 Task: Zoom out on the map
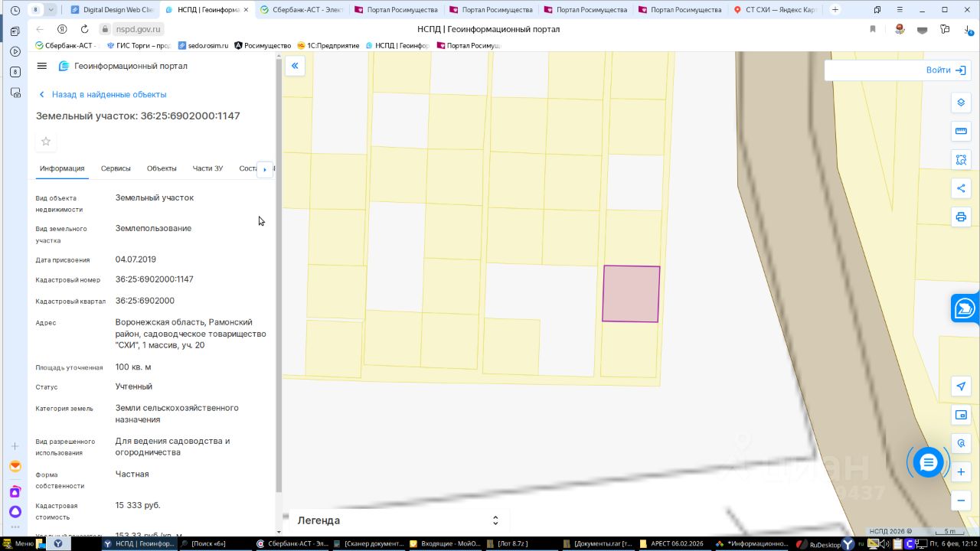pyautogui.click(x=961, y=500)
